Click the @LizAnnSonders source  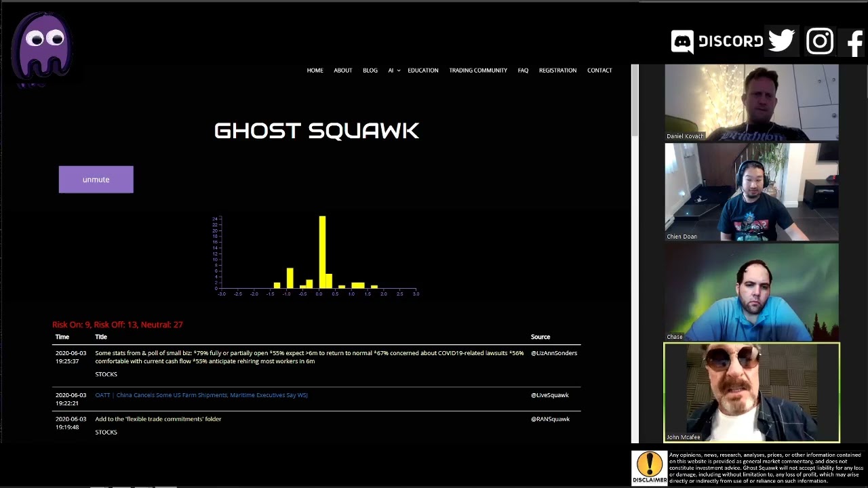554,353
